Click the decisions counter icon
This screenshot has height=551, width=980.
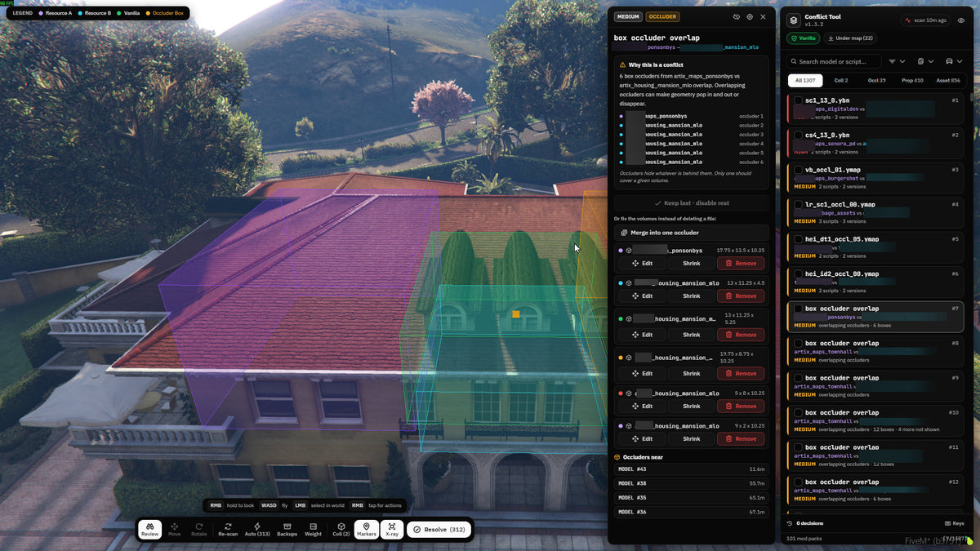coord(790,523)
